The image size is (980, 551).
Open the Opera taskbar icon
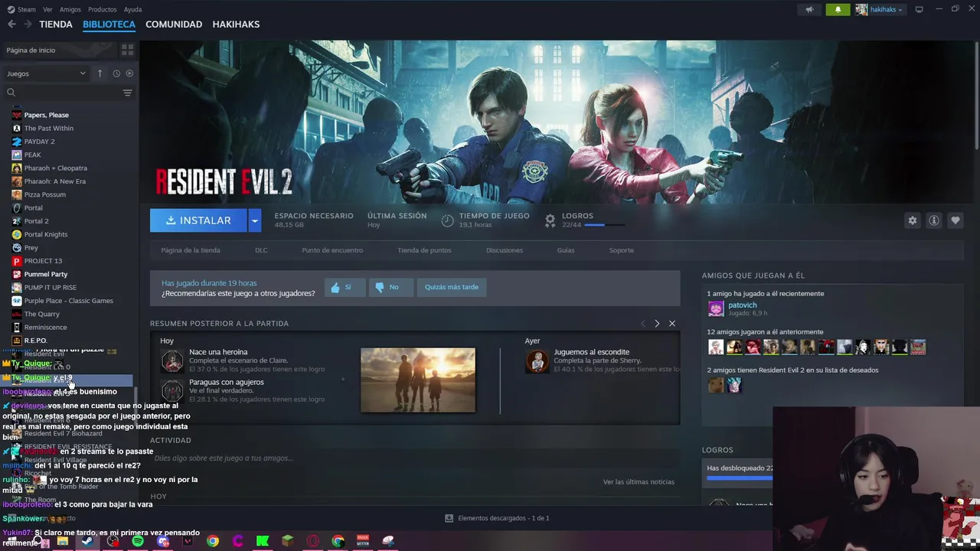[312, 541]
